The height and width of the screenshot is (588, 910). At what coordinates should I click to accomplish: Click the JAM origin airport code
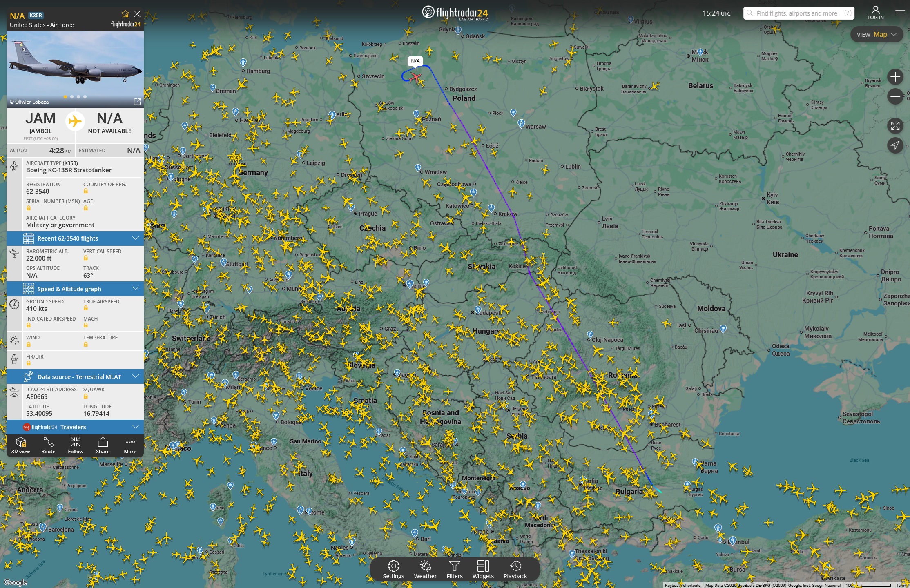(40, 118)
